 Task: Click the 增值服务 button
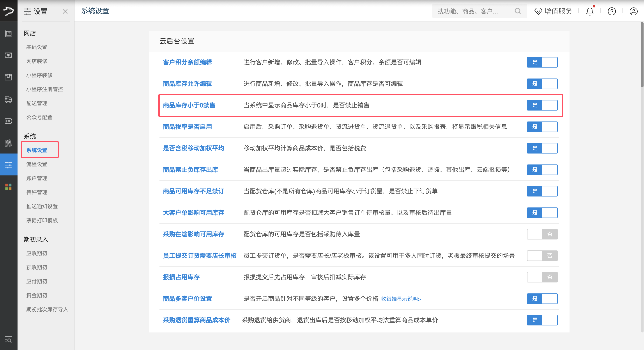(x=553, y=11)
